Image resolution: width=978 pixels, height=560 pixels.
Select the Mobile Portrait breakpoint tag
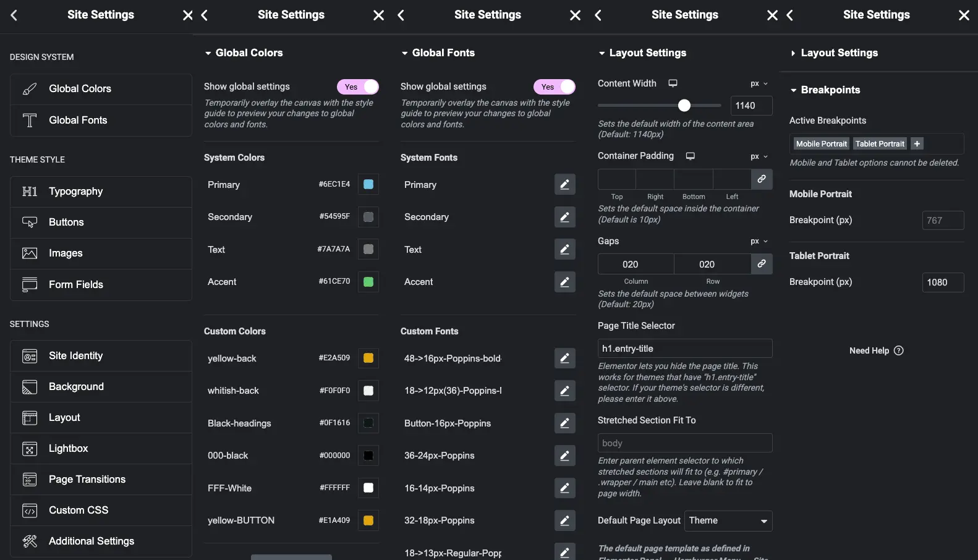(821, 143)
